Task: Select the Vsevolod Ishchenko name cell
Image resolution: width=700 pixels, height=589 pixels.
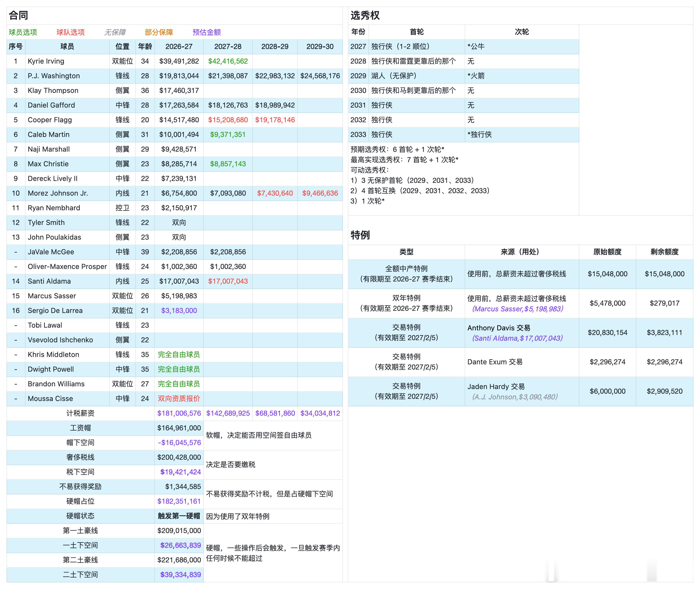Action: coord(67,340)
